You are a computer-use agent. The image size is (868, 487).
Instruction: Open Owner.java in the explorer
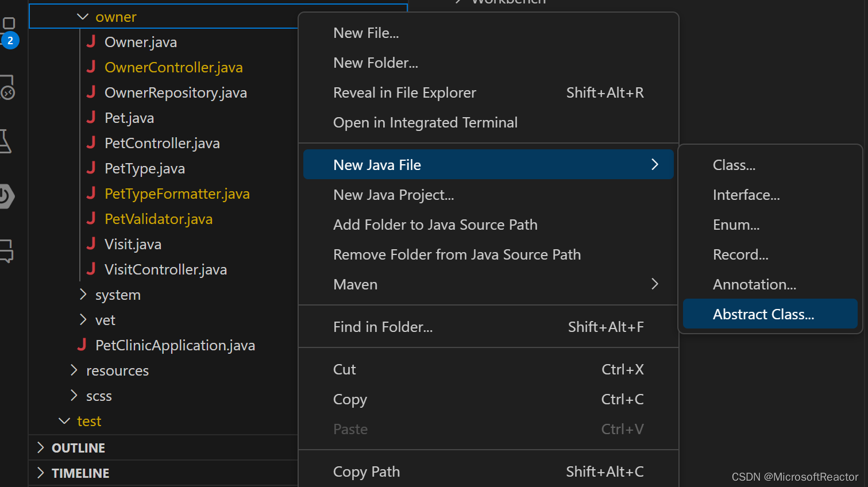click(141, 42)
